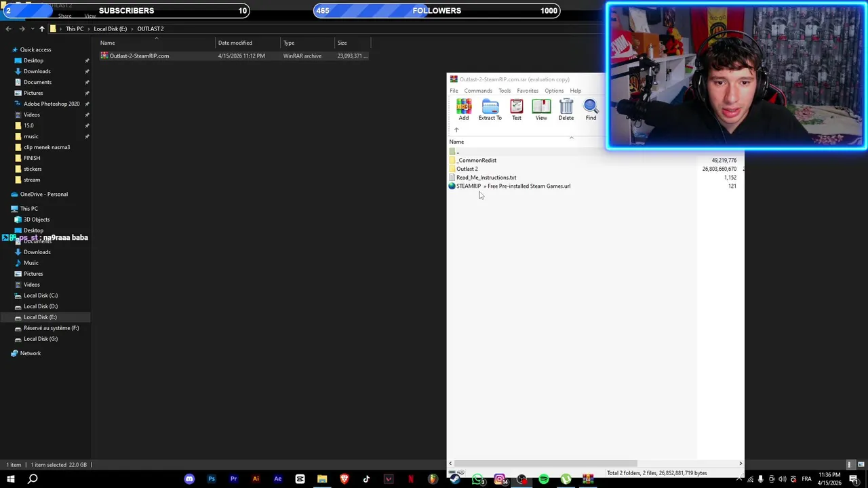Open the WinRAR Commands menu
Viewport: 868px width, 488px height.
pyautogui.click(x=478, y=91)
